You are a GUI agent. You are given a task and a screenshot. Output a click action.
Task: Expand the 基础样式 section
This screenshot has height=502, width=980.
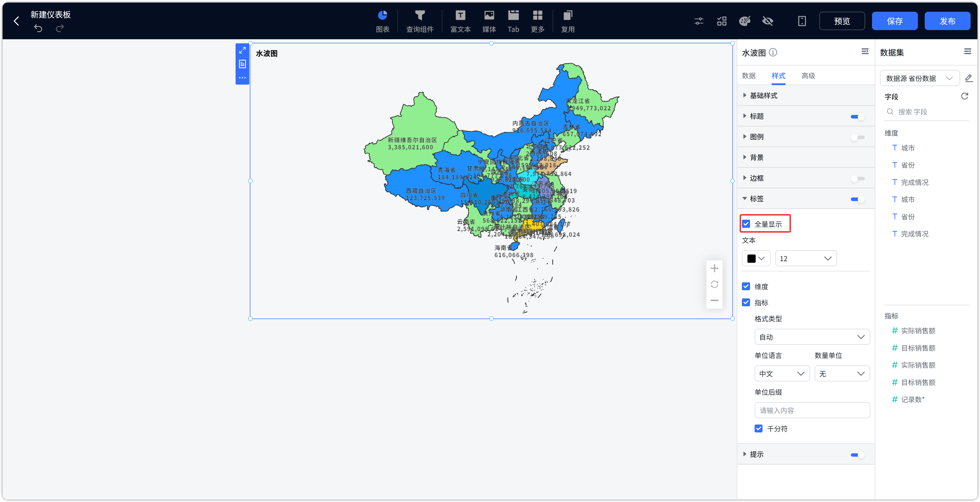tap(805, 96)
